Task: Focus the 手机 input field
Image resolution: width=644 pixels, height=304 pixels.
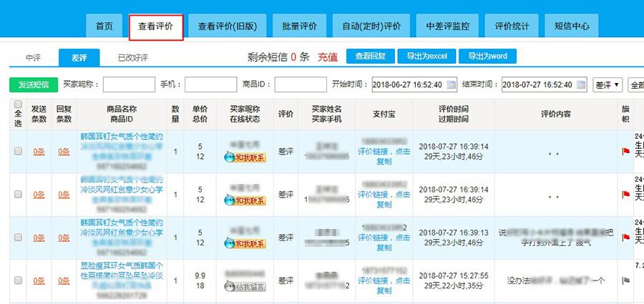Action: [x=210, y=84]
